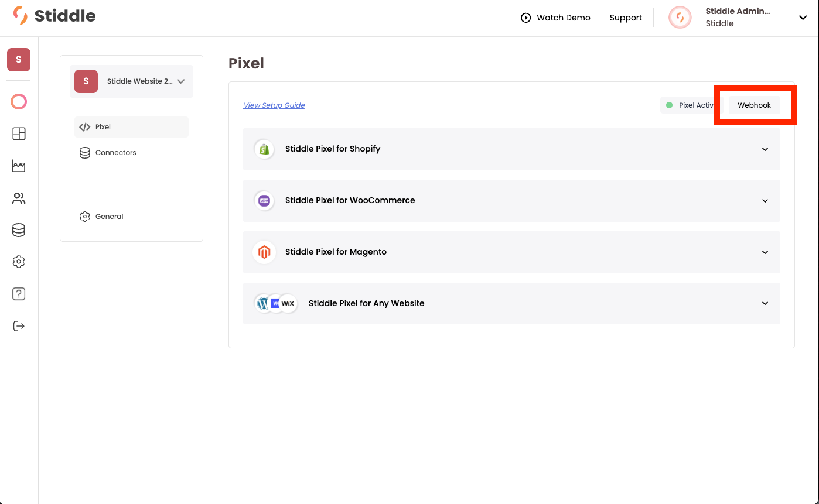The width and height of the screenshot is (819, 504).
Task: Open the help question mark icon in sidebar
Action: click(x=19, y=294)
